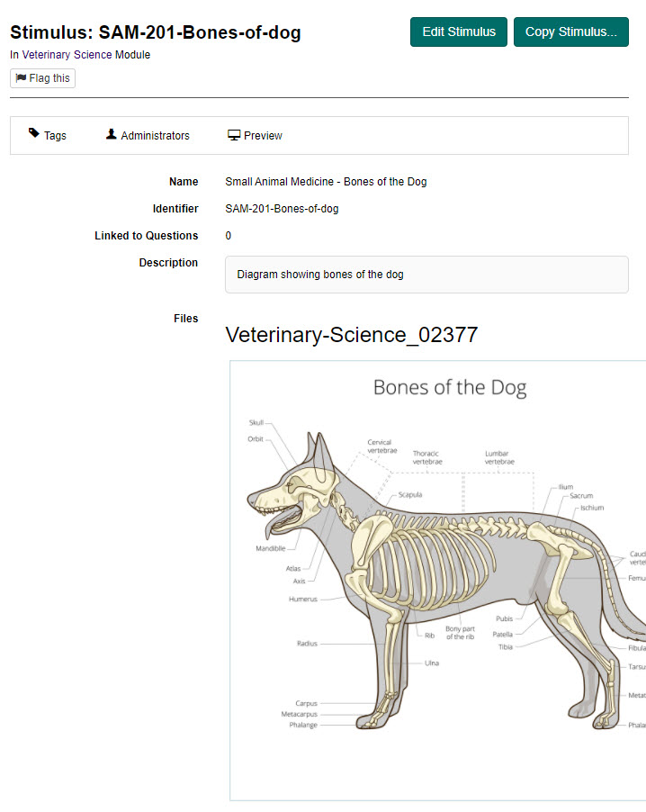Click the Skull label in the diagram
The height and width of the screenshot is (812, 646).
256,422
